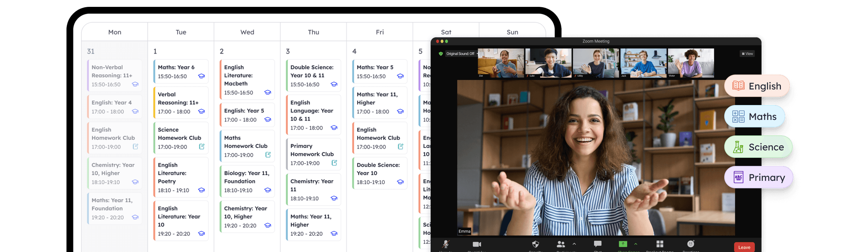Expand the Share Screen options caret
This screenshot has height=252, width=868.
[x=636, y=244]
